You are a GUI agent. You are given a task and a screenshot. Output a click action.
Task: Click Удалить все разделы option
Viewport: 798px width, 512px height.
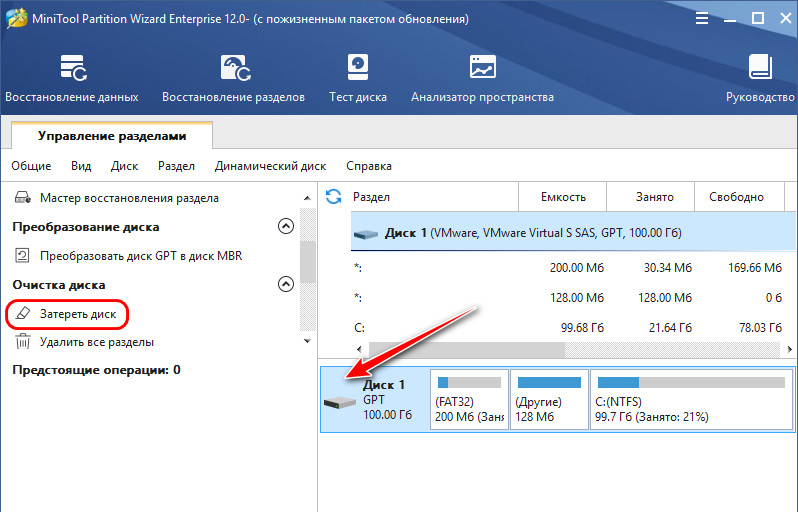(x=97, y=342)
